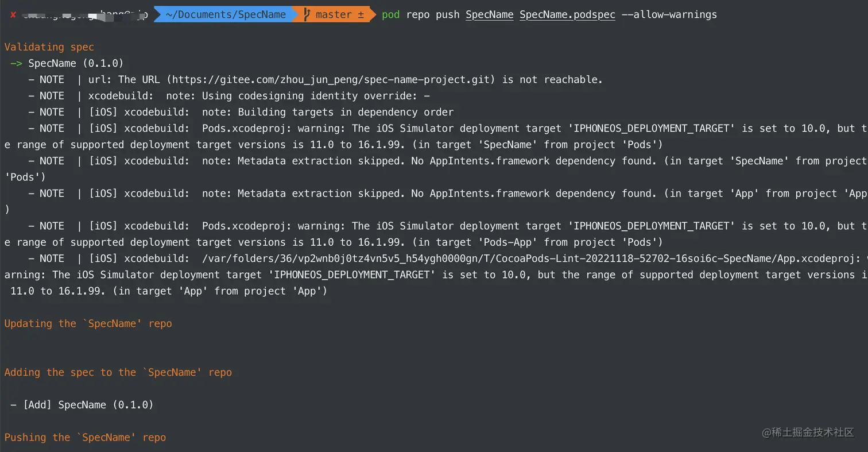Click the green pod command word
Screen dimensions: 868x452
click(x=390, y=15)
